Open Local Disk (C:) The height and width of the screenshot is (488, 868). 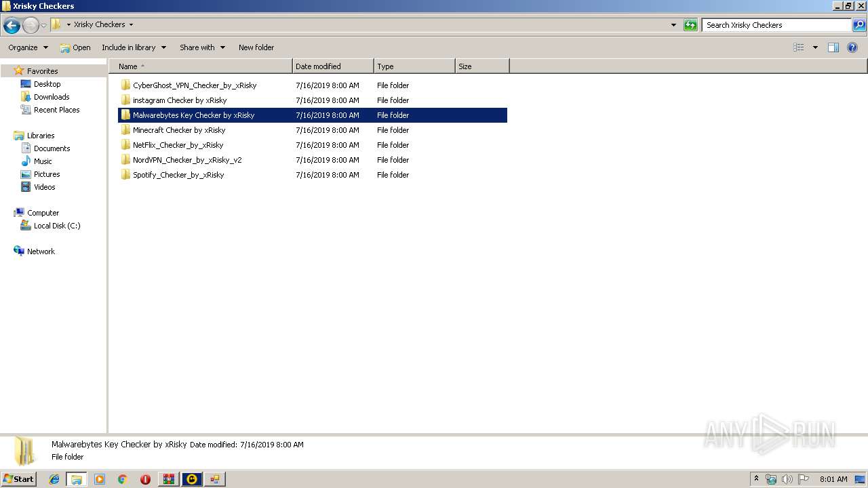tap(57, 226)
